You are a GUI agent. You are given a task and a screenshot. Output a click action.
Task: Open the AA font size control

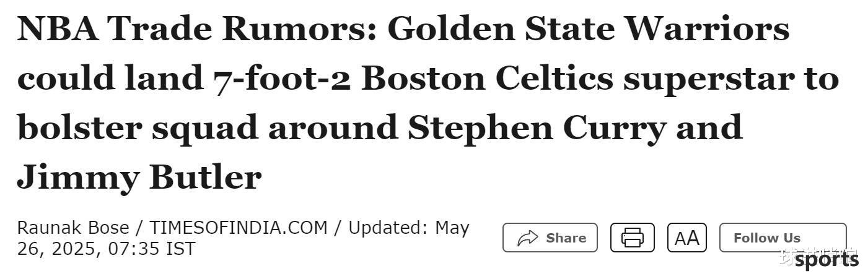(686, 238)
